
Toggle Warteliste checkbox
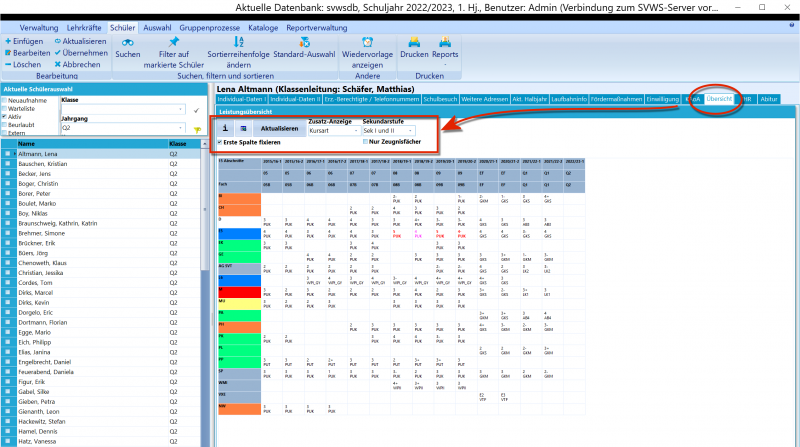tap(5, 109)
